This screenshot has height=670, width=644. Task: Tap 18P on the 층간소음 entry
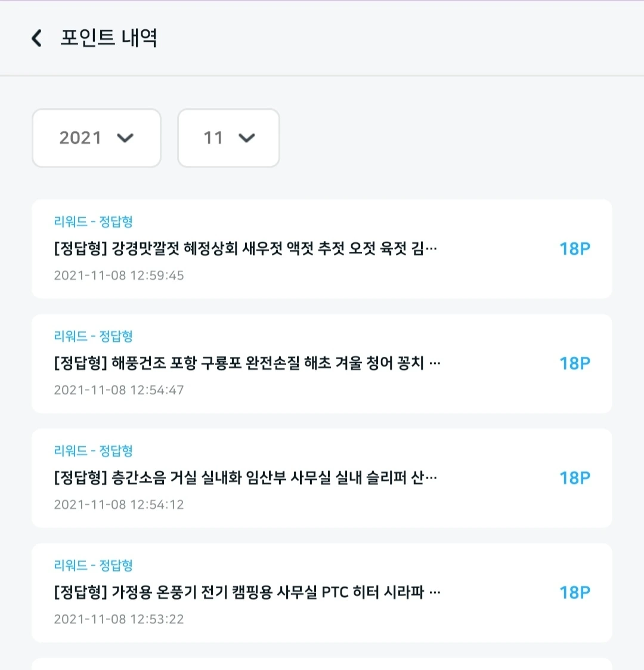pos(574,478)
